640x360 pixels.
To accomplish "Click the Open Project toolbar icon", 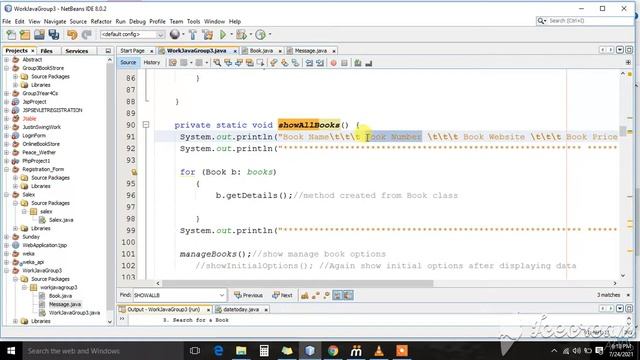I will pos(39,35).
